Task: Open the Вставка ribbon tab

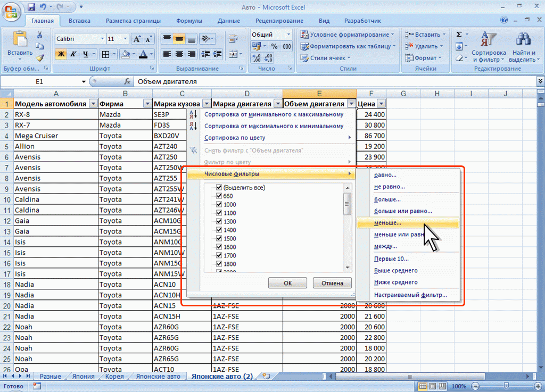Action: 79,21
